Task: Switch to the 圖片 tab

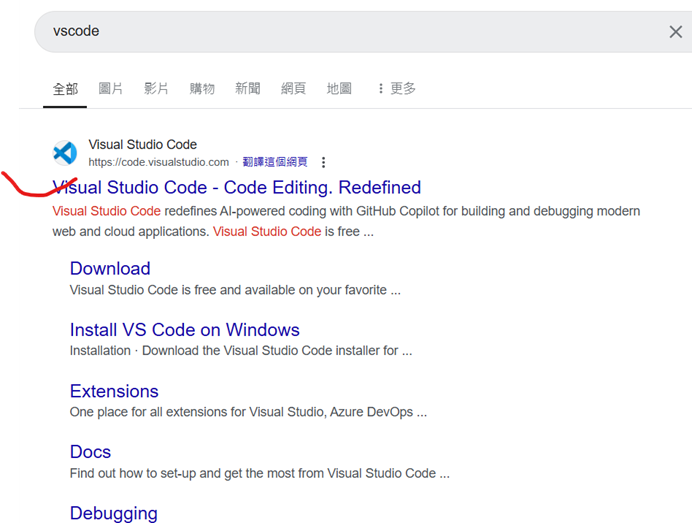Action: (x=110, y=88)
